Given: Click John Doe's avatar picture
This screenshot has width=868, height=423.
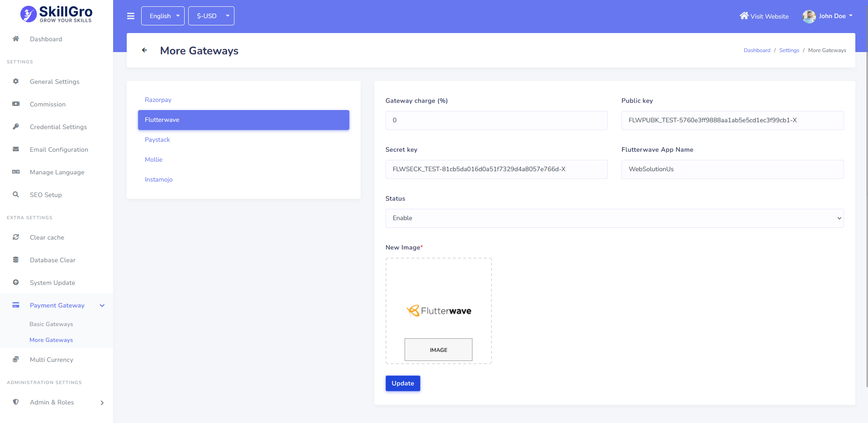Looking at the screenshot, I should 809,16.
